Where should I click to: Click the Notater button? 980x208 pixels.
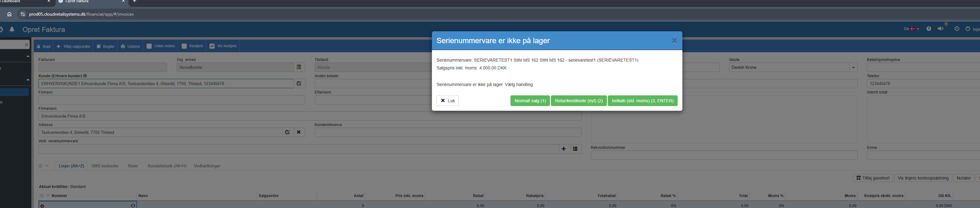pos(963,178)
